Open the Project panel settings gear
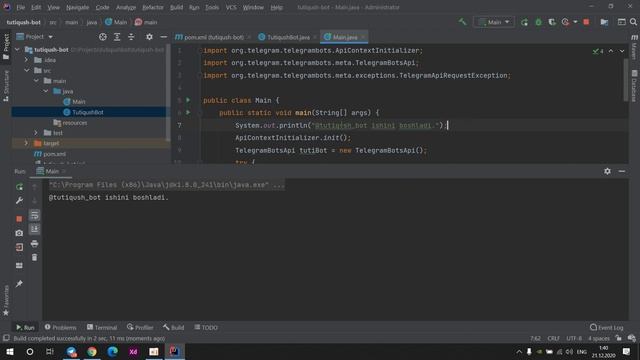This screenshot has height=360, width=640. tap(149, 37)
